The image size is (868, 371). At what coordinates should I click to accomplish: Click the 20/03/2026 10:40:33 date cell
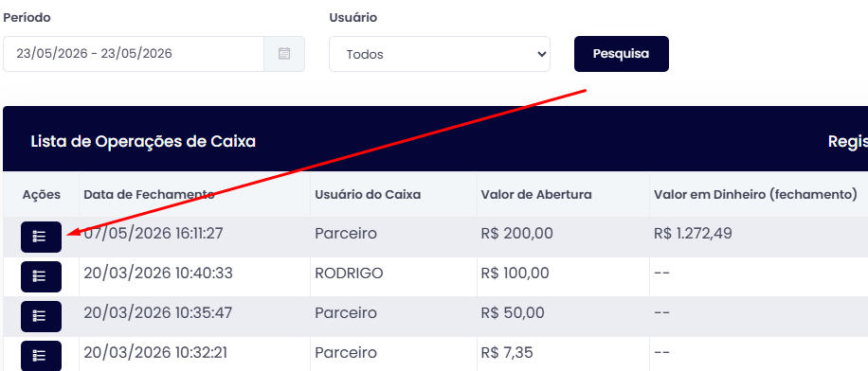(157, 274)
